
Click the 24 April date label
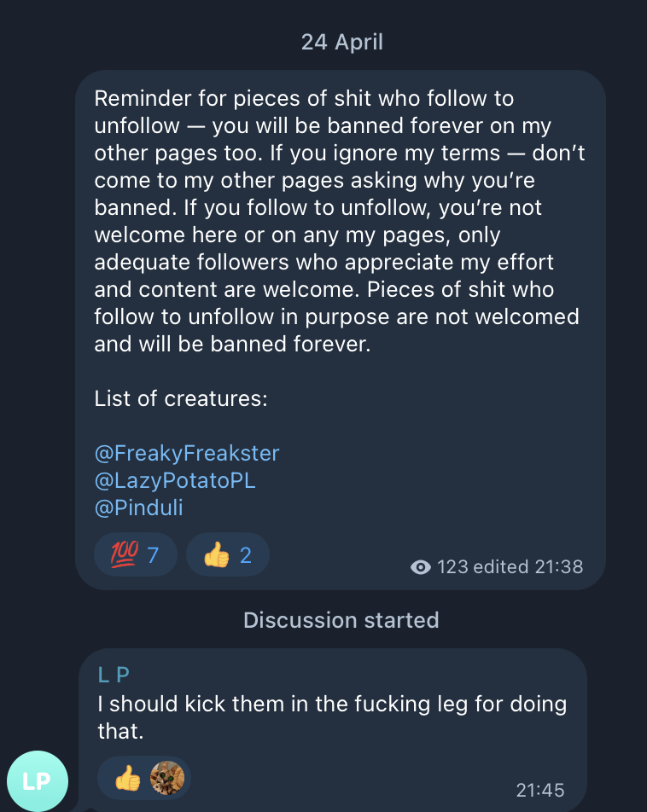(341, 42)
